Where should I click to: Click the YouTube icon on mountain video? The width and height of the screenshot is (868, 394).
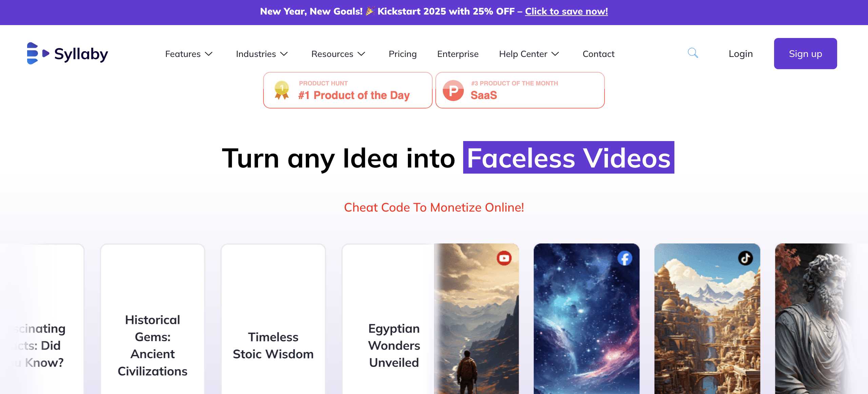pos(504,258)
